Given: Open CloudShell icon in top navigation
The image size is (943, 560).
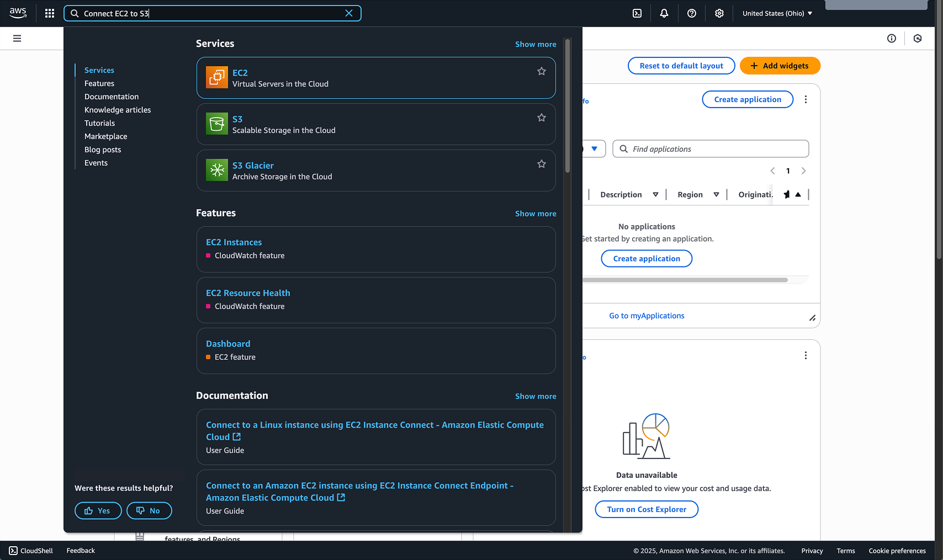Looking at the screenshot, I should pyautogui.click(x=637, y=13).
